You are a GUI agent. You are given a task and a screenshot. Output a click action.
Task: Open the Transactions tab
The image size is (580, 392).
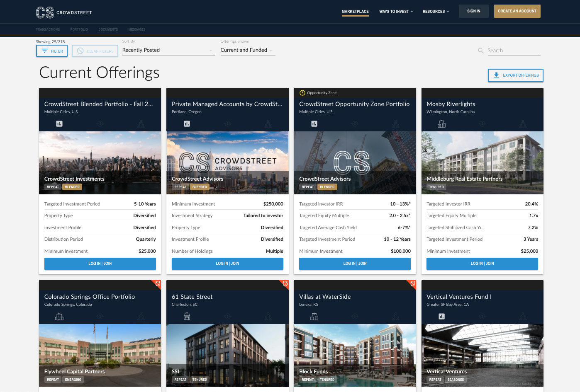48,29
